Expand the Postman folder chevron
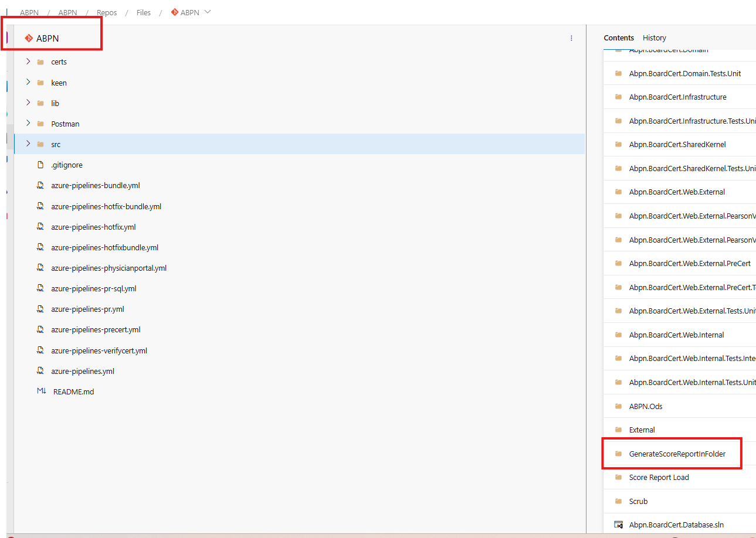Viewport: 756px width, 538px height. coord(28,124)
